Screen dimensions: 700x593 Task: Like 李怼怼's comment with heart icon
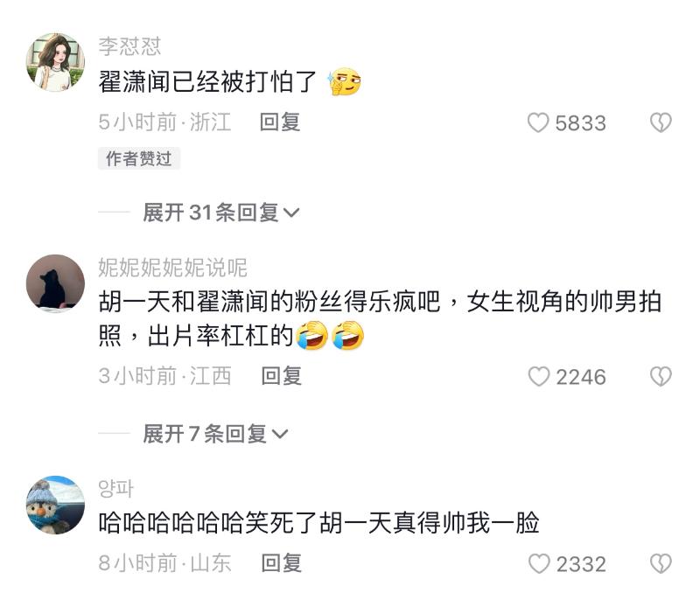tap(538, 122)
